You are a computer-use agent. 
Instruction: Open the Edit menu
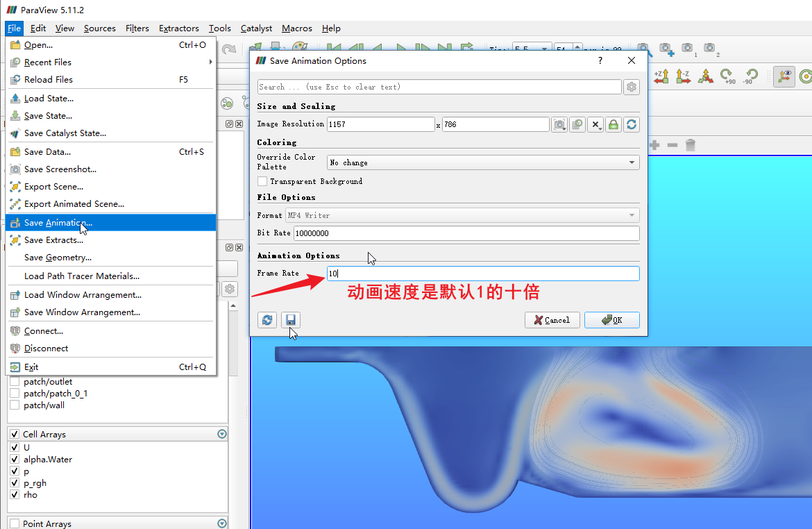37,28
